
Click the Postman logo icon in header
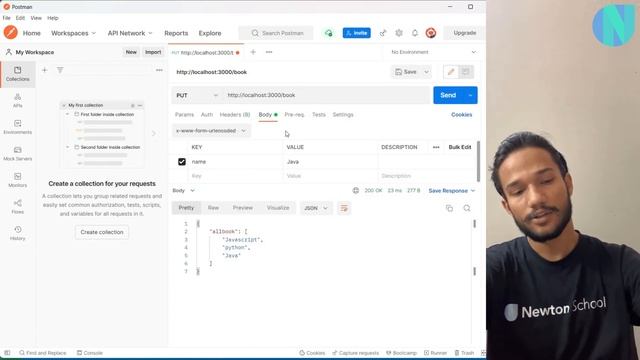pyautogui.click(x=11, y=33)
